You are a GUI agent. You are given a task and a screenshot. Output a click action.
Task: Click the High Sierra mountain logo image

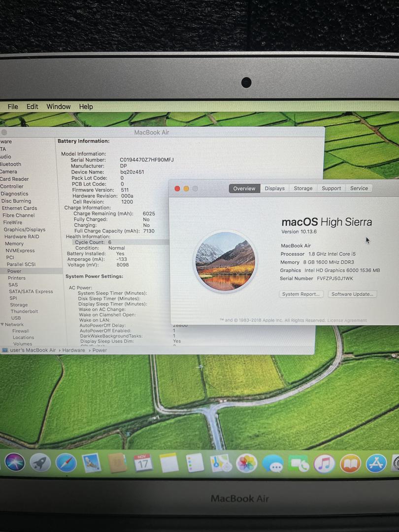pos(226,261)
